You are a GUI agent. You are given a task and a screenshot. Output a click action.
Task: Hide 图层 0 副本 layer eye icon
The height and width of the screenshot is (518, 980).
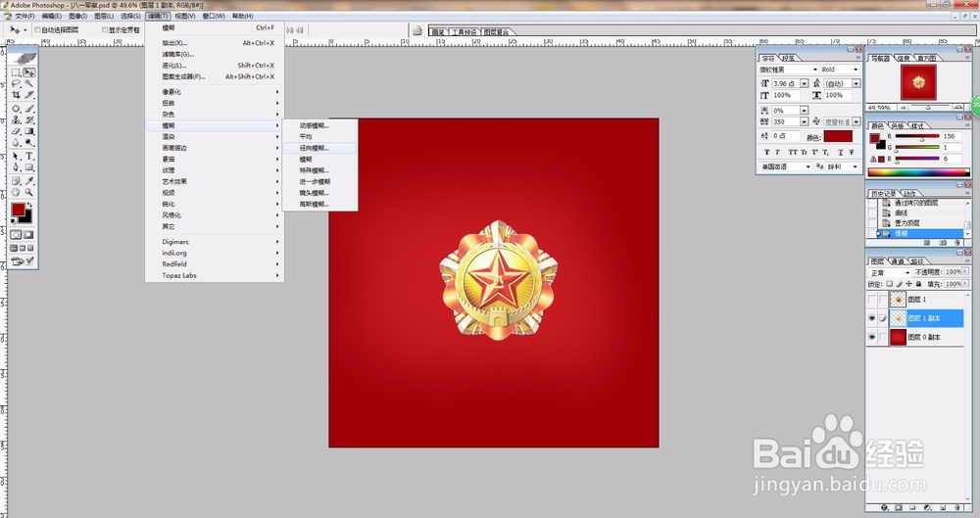(x=872, y=338)
